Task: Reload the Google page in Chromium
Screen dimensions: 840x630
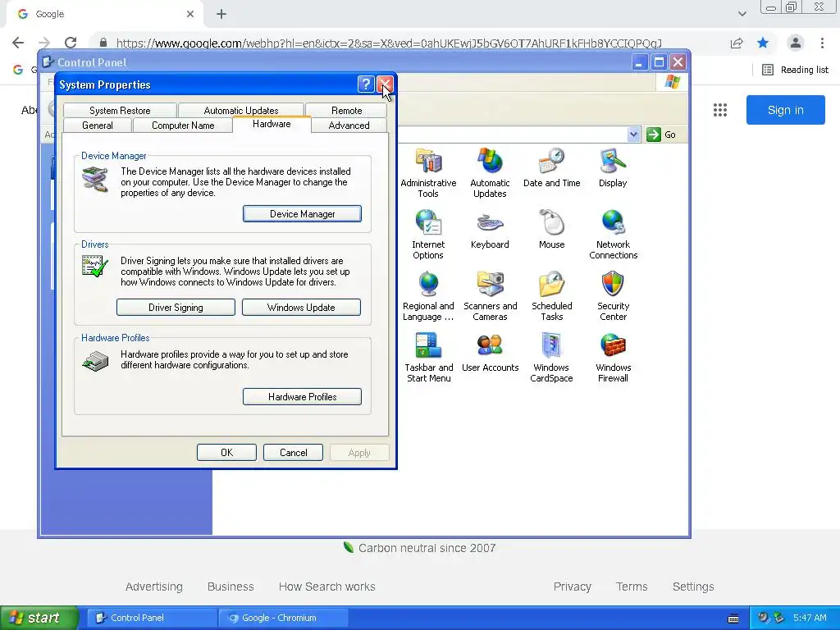Action: (71, 43)
